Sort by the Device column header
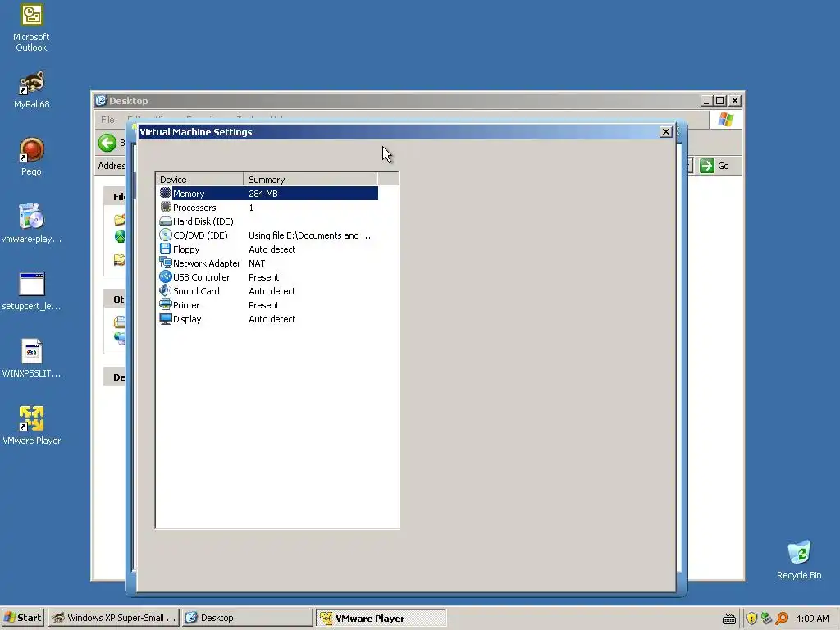This screenshot has width=840, height=630. click(199, 179)
